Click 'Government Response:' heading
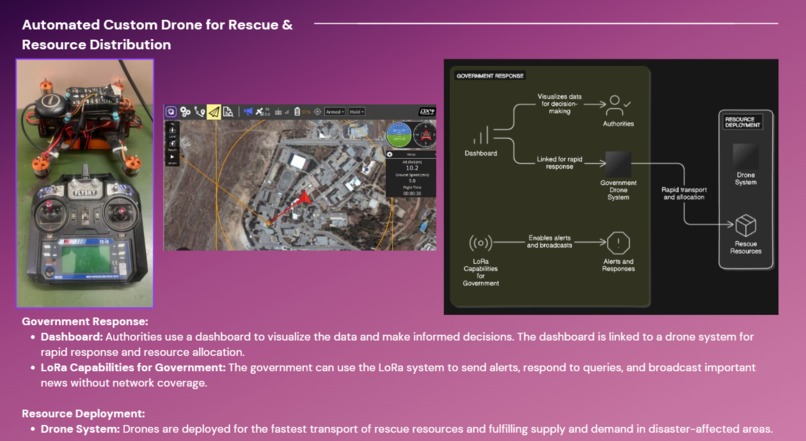806x441 pixels. (85, 322)
